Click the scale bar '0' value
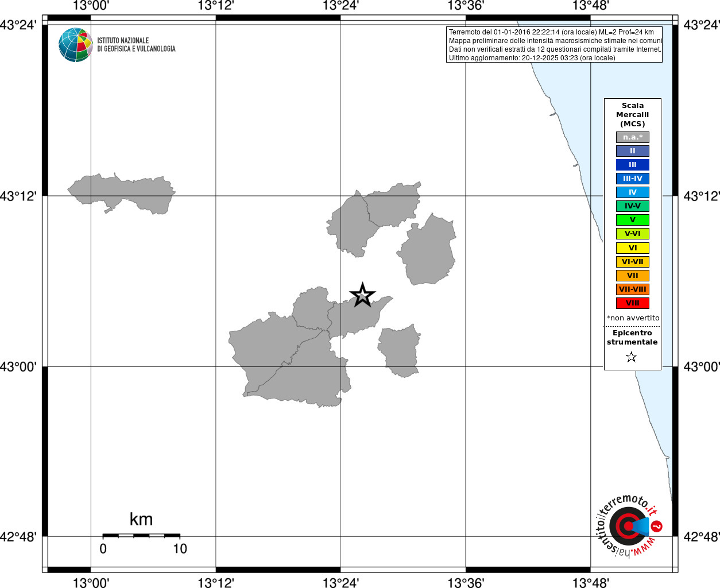Viewport: 720px width, 588px height. coord(103,549)
